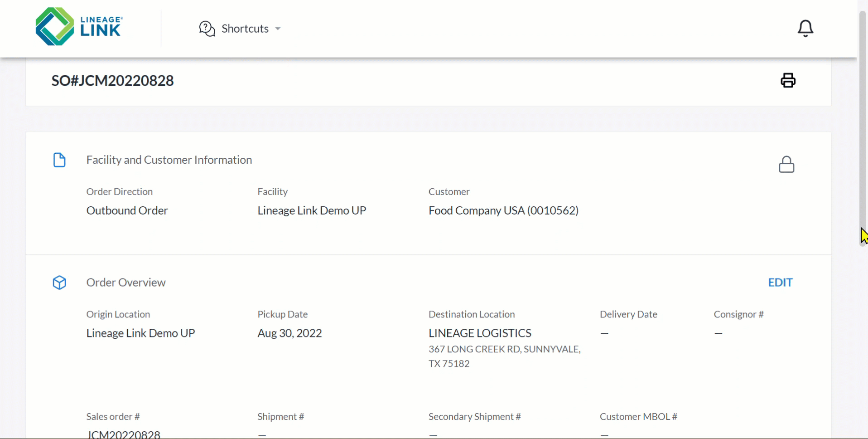Click the Lineage Link logo
This screenshot has width=868, height=439.
(x=79, y=27)
